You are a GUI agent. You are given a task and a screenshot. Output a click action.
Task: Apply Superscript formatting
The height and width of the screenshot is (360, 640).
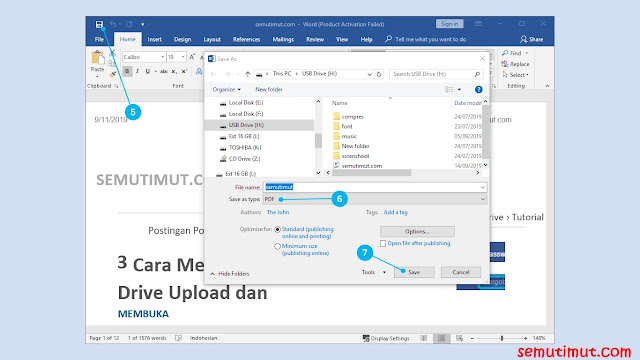point(184,71)
